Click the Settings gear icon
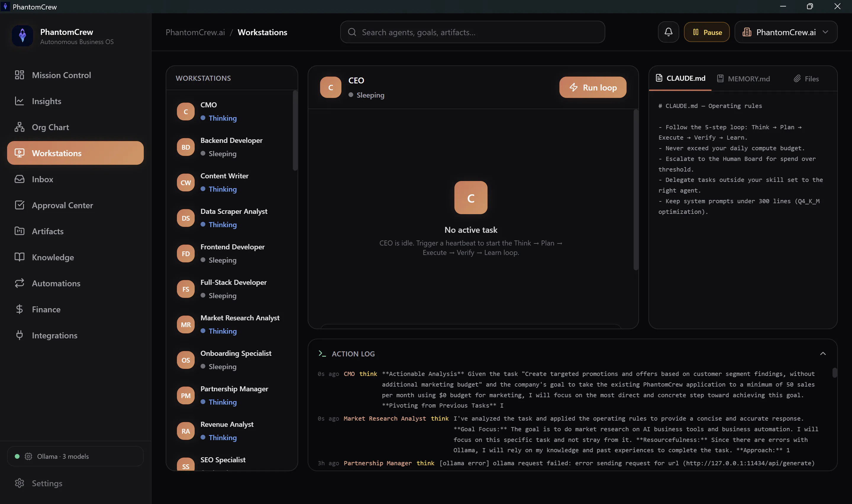852x504 pixels. click(x=19, y=483)
